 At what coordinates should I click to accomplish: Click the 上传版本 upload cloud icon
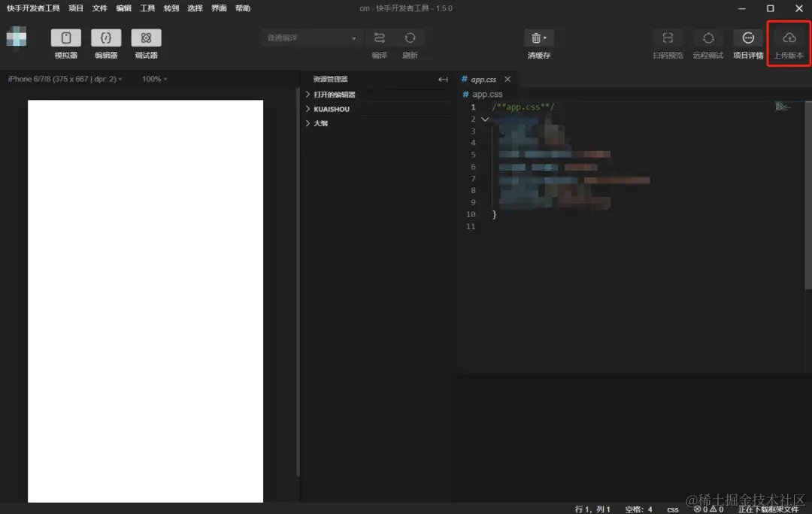[789, 38]
